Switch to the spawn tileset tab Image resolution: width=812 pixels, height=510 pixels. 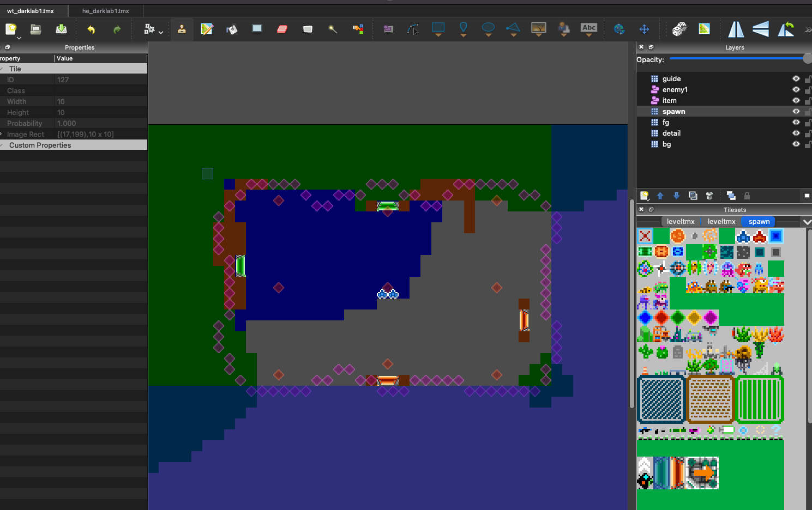click(759, 222)
